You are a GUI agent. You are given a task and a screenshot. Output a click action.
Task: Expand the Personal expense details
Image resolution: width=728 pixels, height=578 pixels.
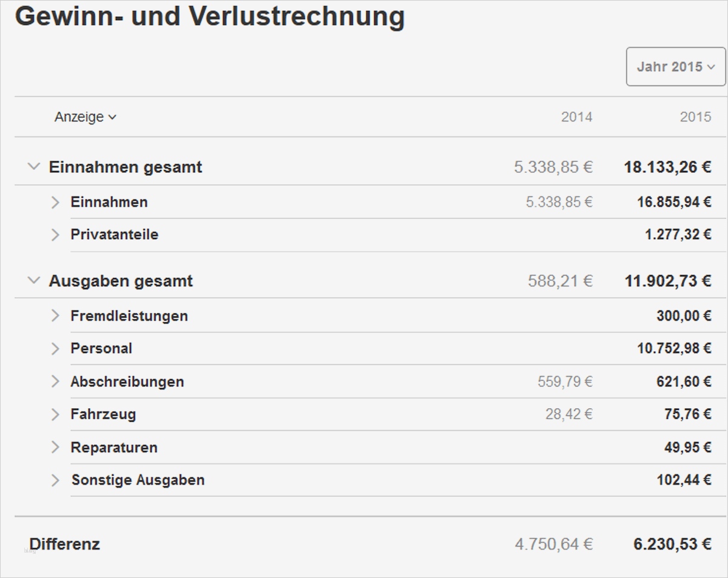pyautogui.click(x=55, y=348)
